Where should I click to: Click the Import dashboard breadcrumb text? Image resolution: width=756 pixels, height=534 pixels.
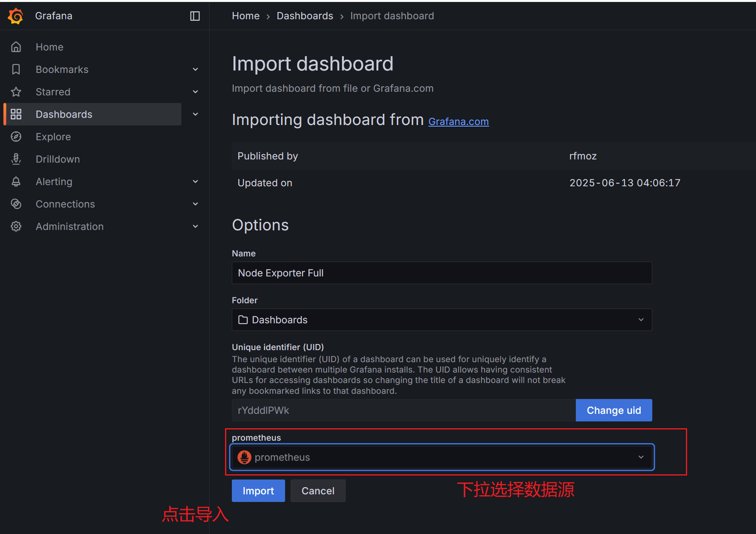coord(392,16)
